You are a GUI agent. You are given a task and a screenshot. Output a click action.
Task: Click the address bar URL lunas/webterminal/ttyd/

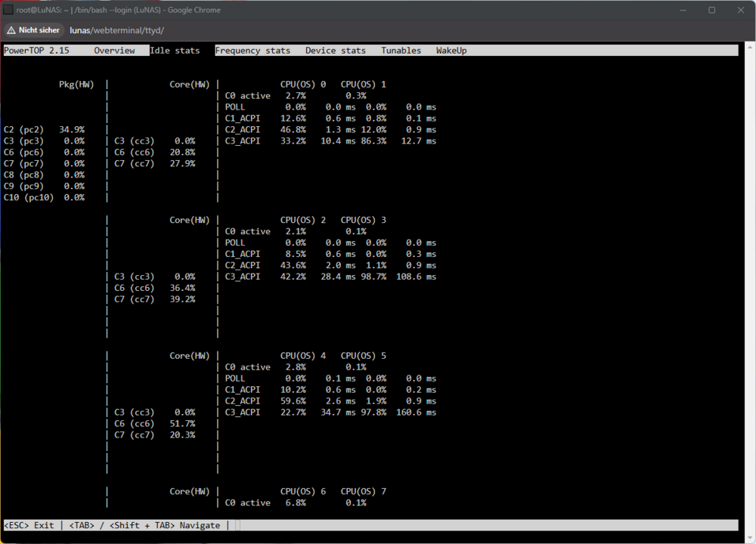coord(116,30)
